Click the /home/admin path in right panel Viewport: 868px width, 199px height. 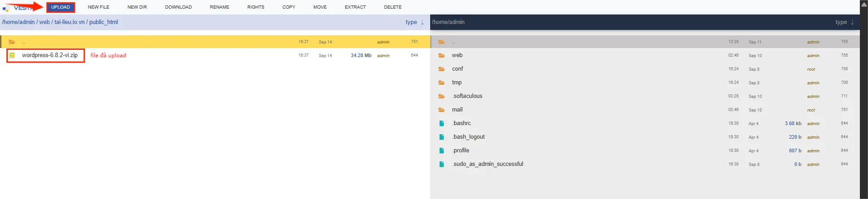[x=448, y=22]
